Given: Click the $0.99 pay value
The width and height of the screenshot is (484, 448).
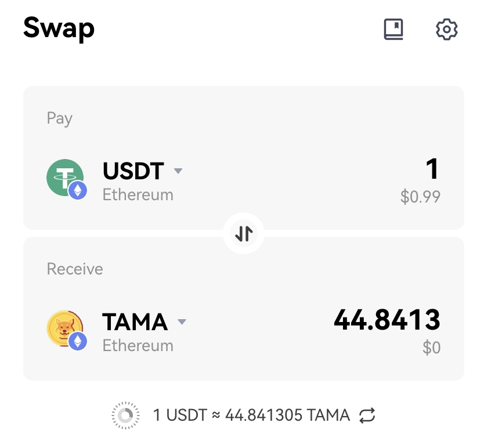Looking at the screenshot, I should tap(420, 197).
